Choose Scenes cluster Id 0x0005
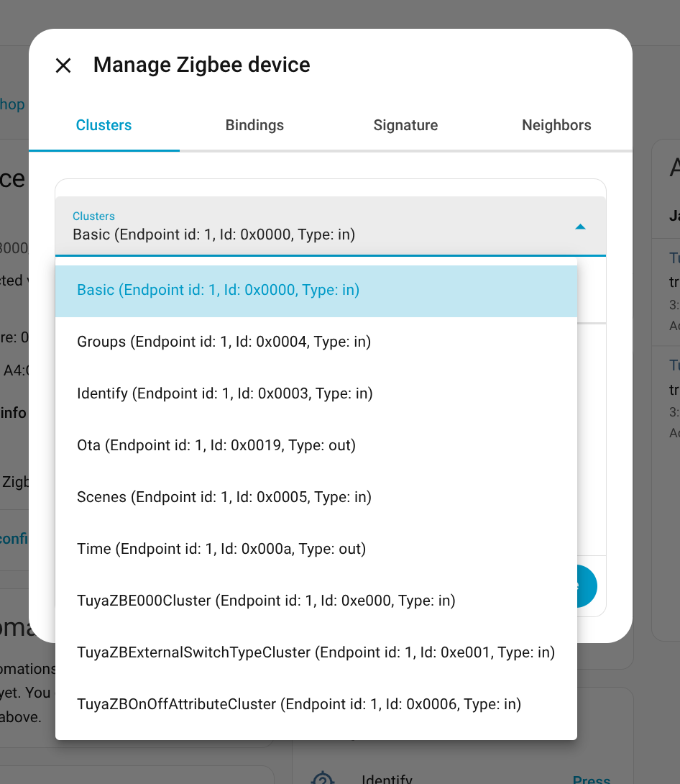The height and width of the screenshot is (784, 680). pyautogui.click(x=224, y=497)
